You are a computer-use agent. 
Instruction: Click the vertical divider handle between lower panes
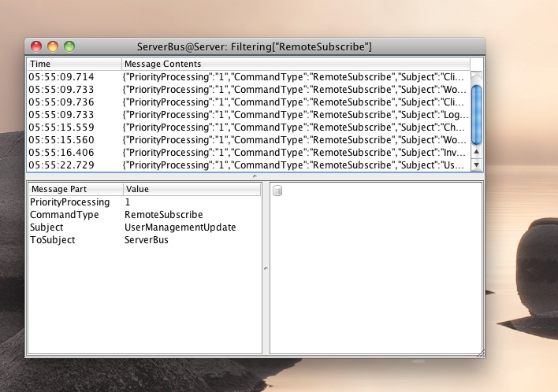pos(266,268)
